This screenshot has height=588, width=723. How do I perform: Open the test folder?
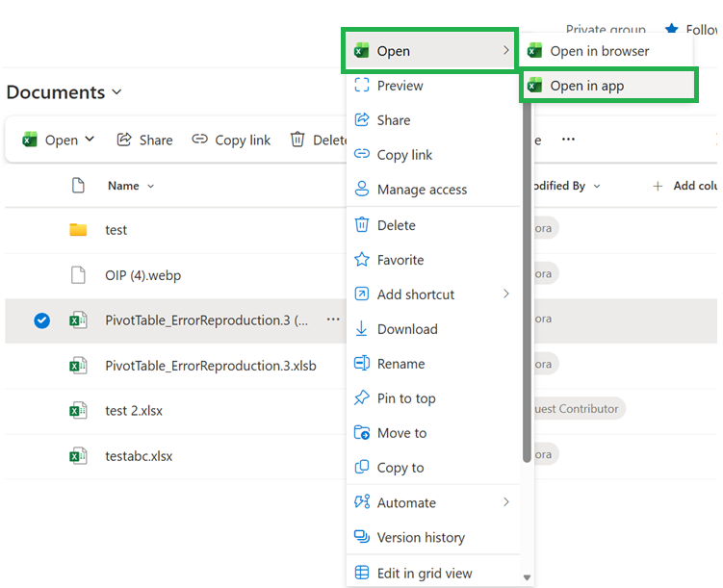pyautogui.click(x=116, y=229)
